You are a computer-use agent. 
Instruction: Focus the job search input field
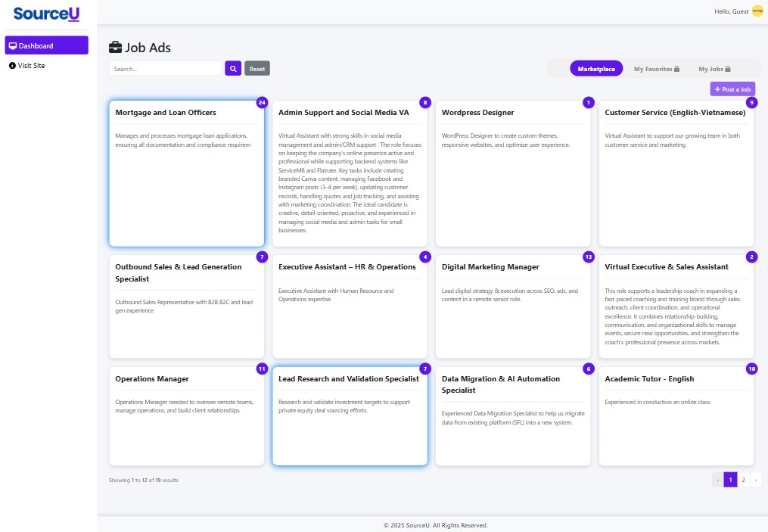point(165,69)
